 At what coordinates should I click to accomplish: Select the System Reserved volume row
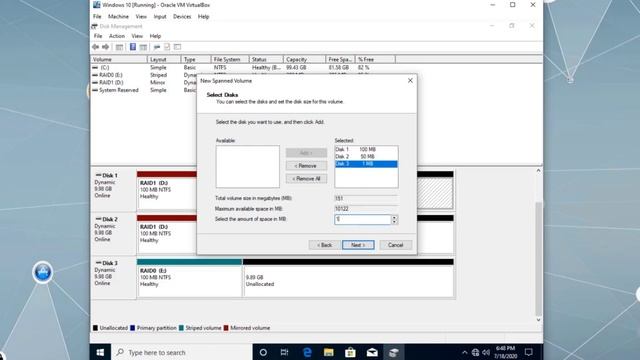coord(119,90)
